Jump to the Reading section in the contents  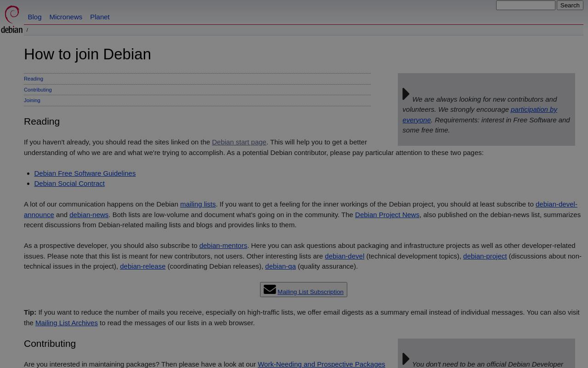pyautogui.click(x=34, y=79)
